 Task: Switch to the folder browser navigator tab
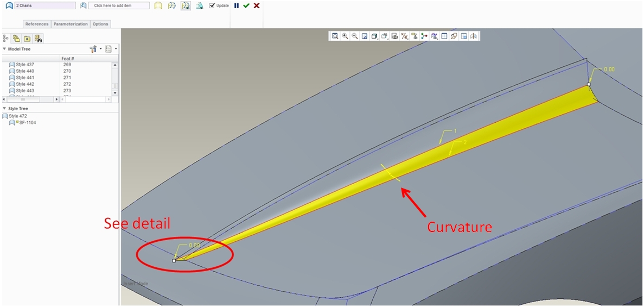(27, 38)
